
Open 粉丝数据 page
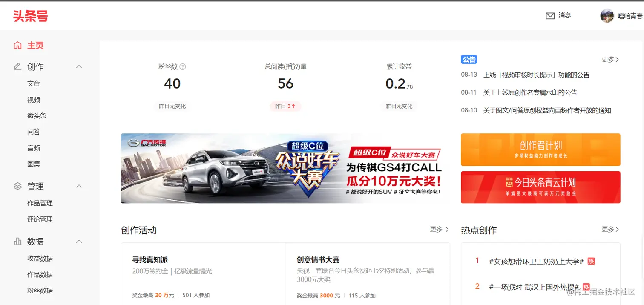[40, 291]
